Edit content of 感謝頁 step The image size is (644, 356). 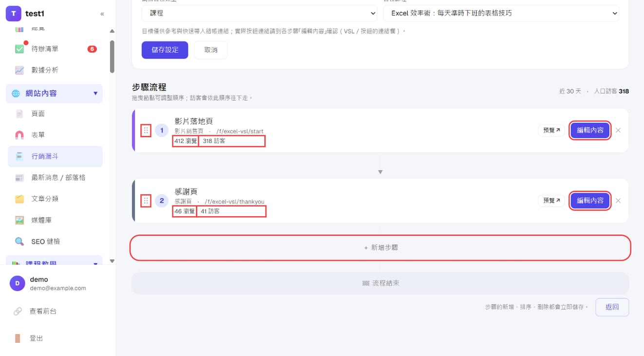(x=590, y=201)
